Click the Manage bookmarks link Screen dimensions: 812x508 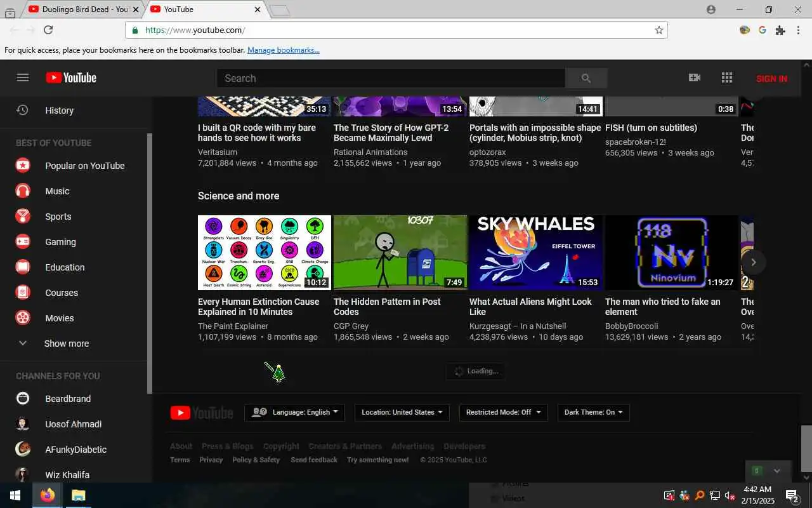(x=284, y=50)
